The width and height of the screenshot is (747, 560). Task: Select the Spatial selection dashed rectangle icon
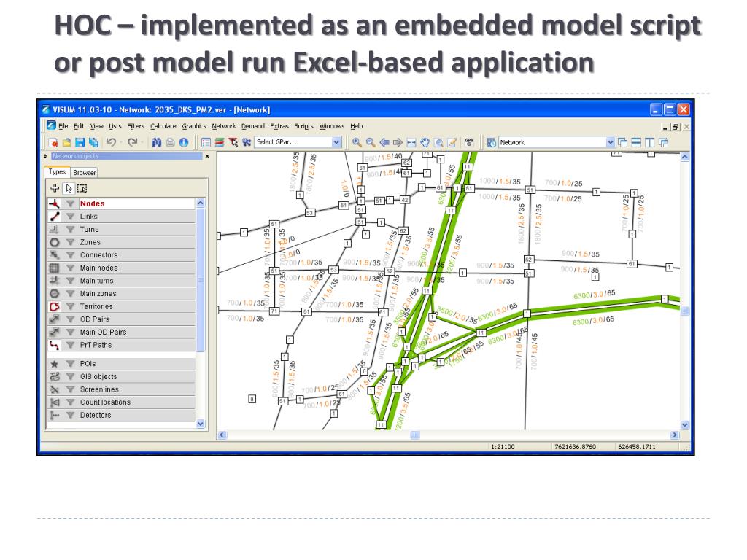[82, 188]
